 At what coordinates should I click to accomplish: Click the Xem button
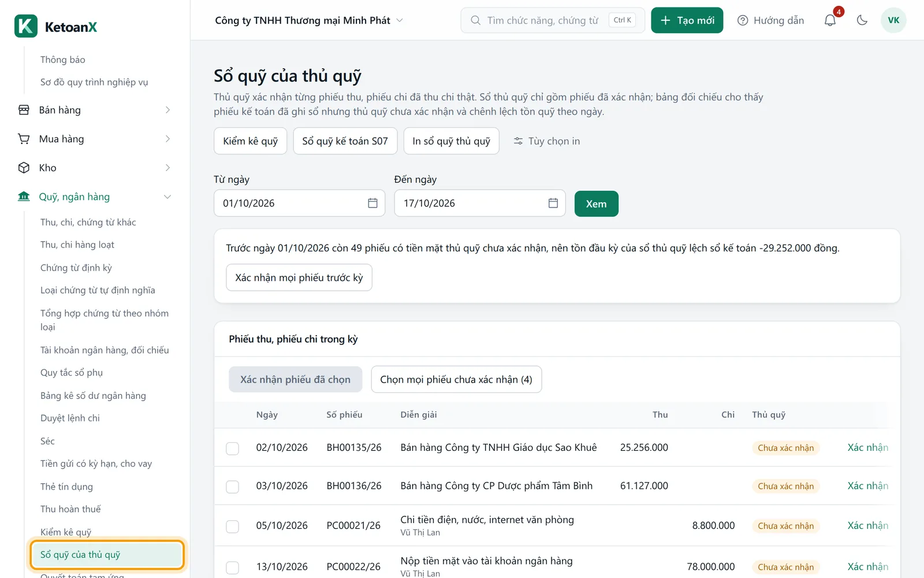[596, 203]
